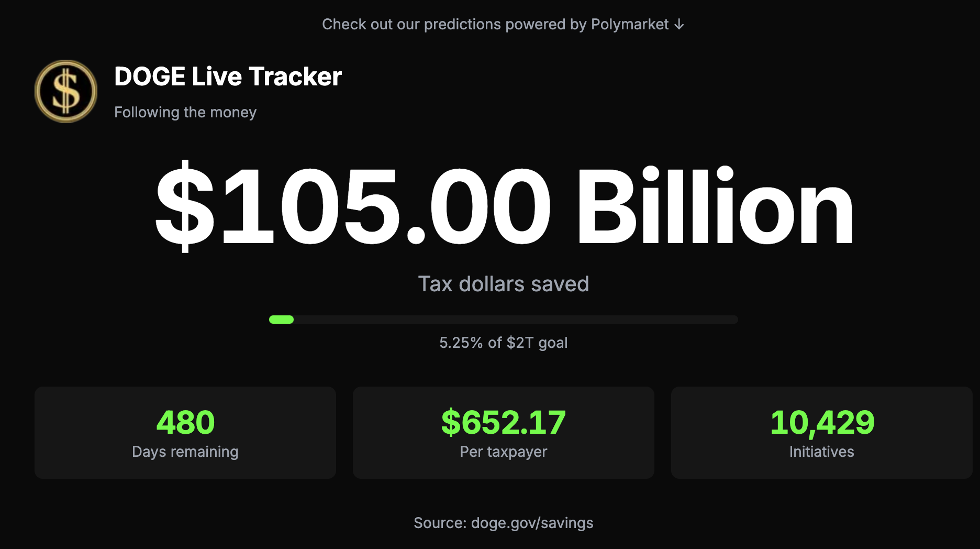This screenshot has width=980, height=549.
Task: Open the doge.gov/savings source link
Action: coord(532,523)
